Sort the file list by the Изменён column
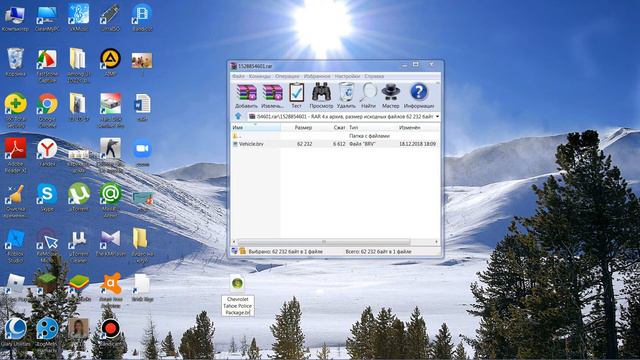 point(418,128)
